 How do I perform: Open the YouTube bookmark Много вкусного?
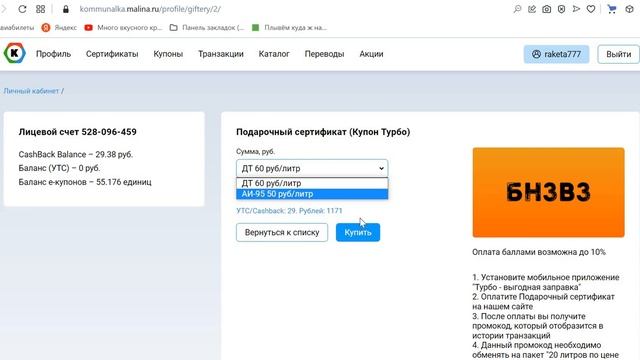coord(123,28)
